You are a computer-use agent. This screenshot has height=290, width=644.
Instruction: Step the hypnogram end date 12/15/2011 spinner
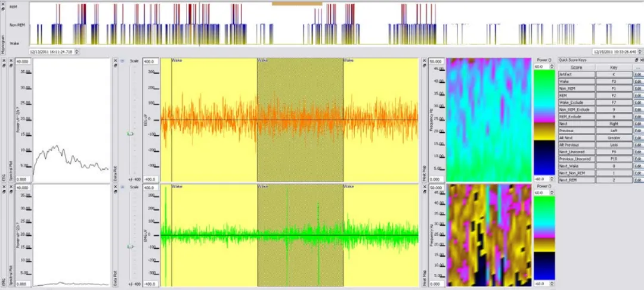pyautogui.click(x=640, y=52)
